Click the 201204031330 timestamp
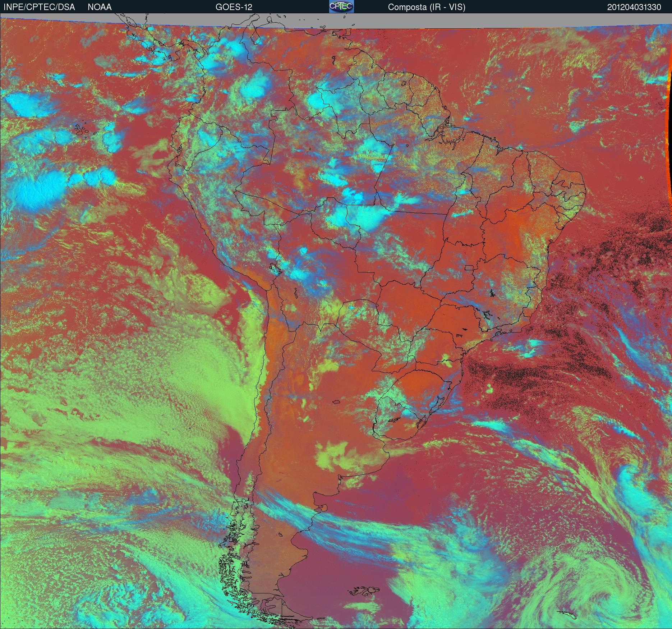The height and width of the screenshot is (629, 672). (634, 7)
